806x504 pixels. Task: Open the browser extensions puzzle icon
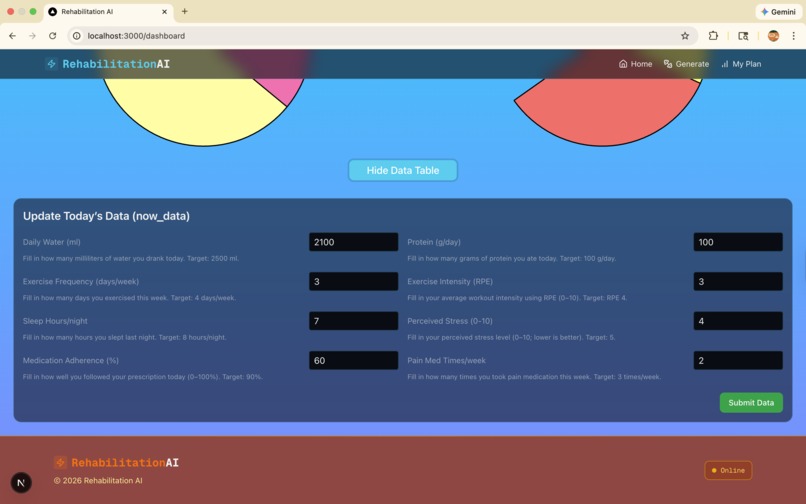(713, 36)
